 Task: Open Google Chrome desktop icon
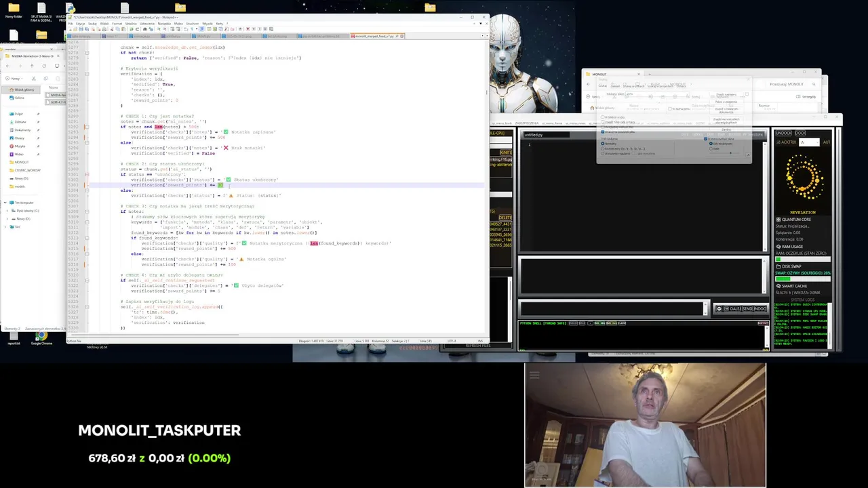pos(41,338)
